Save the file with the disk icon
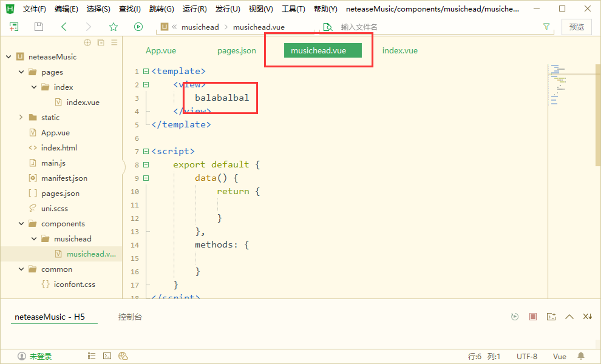Image resolution: width=601 pixels, height=364 pixels. (x=39, y=27)
